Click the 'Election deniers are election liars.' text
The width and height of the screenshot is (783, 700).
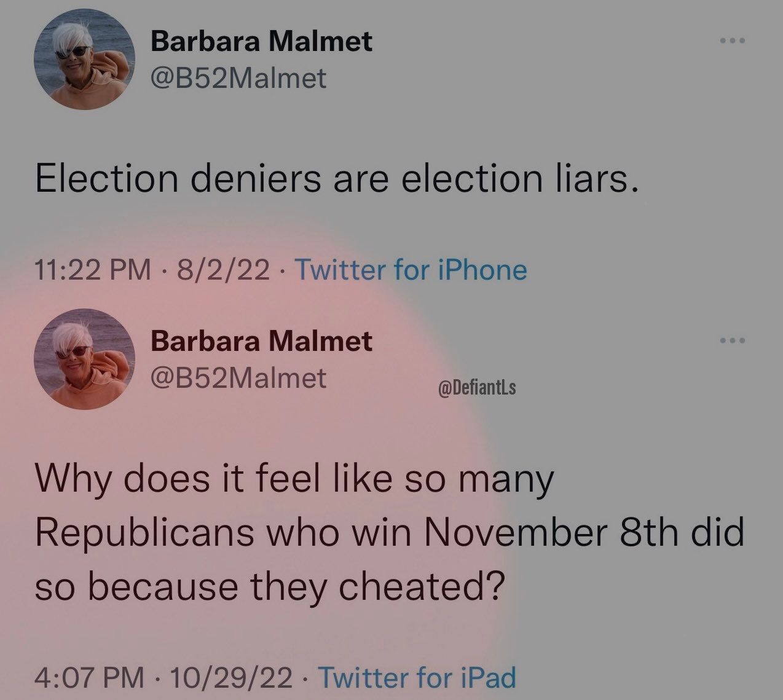tap(337, 179)
